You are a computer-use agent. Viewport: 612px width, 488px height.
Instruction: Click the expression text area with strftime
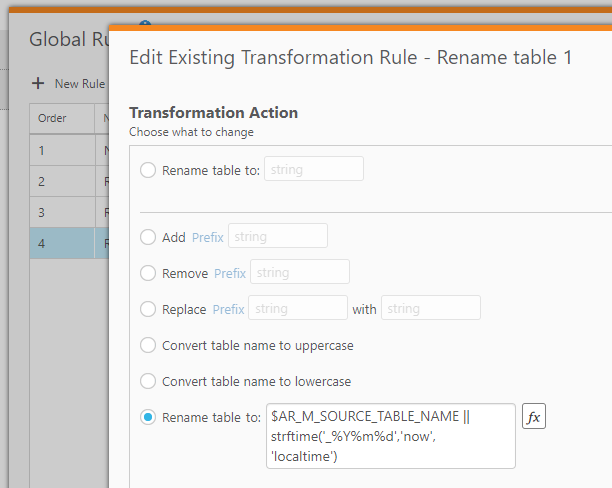click(390, 435)
